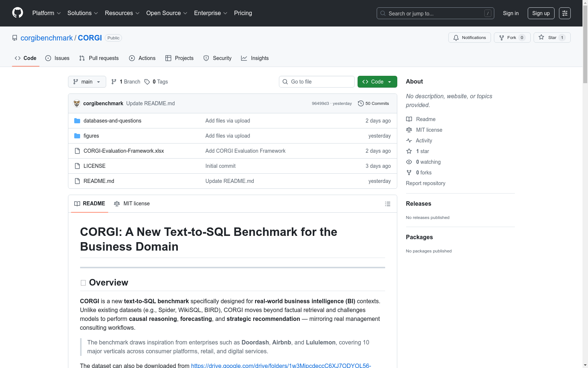This screenshot has height=368, width=588.
Task: Open the README outline list icon
Action: (x=388, y=204)
